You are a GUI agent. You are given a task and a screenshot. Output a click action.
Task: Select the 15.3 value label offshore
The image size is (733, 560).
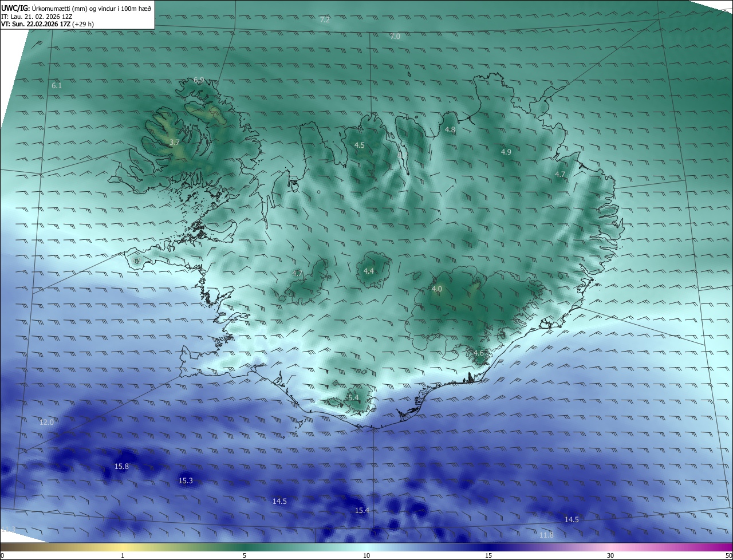186,480
